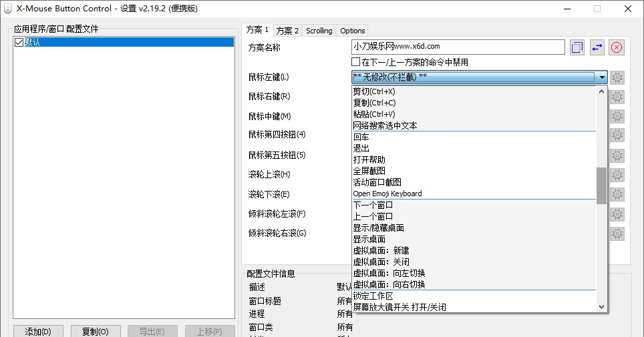Toggle the 默认 profile checkbox
Image resolution: width=644 pixels, height=337 pixels.
(x=19, y=42)
